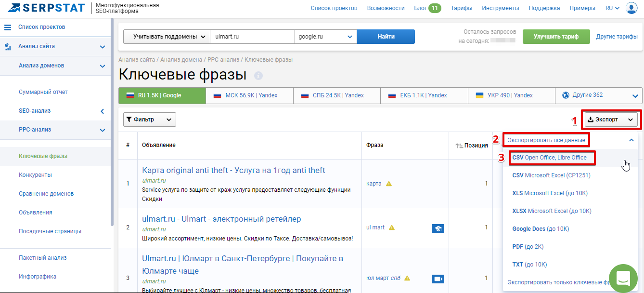Open Объявления in sidebar
The width and height of the screenshot is (644, 293).
coord(36,213)
